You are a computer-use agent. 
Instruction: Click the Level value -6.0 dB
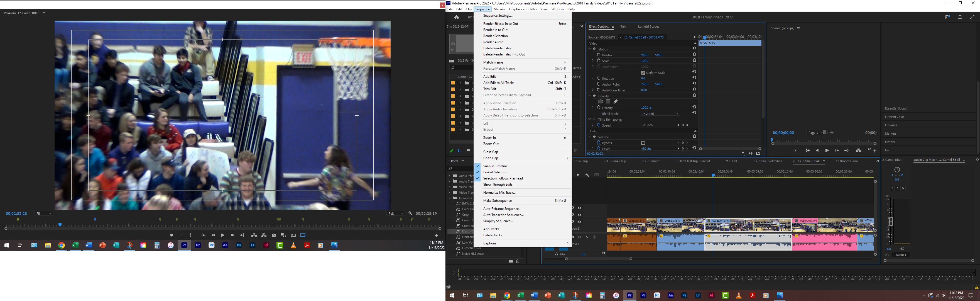click(646, 149)
